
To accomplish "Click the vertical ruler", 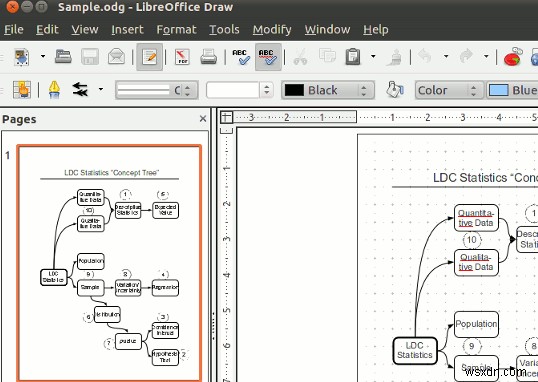I will [x=226, y=255].
